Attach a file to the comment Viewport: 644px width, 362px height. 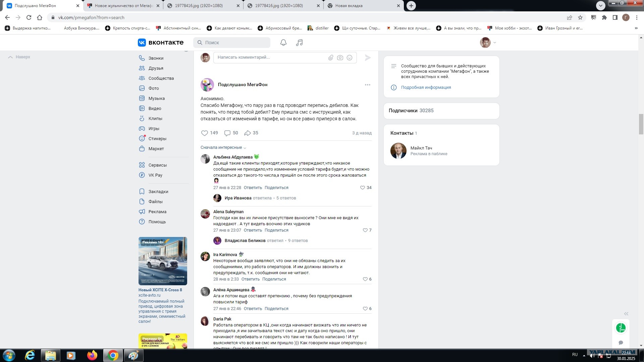pos(331,58)
